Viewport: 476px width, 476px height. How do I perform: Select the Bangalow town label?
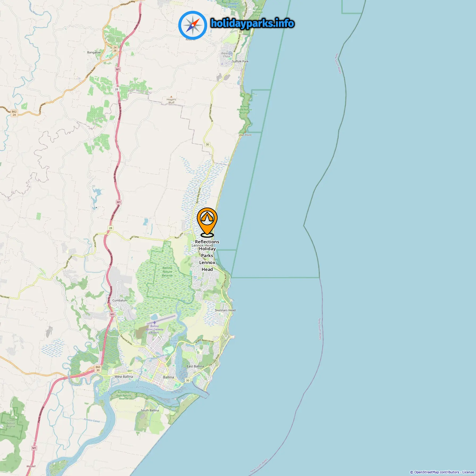pos(94,52)
